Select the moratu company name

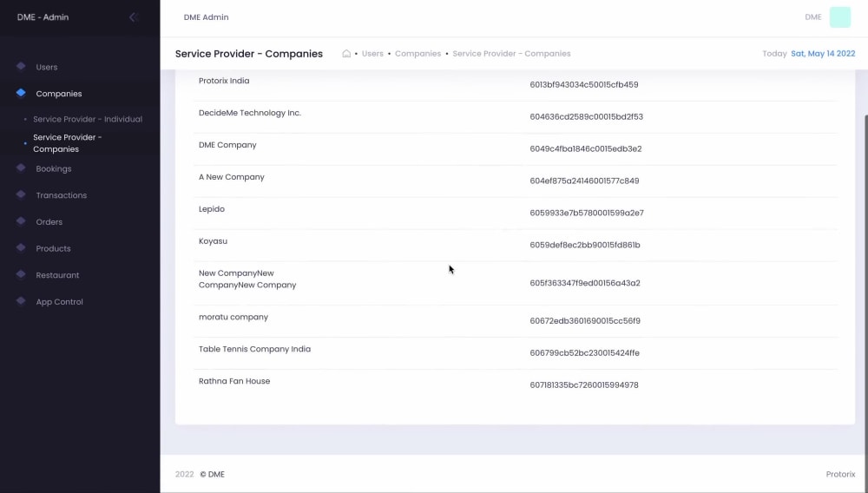pos(233,317)
